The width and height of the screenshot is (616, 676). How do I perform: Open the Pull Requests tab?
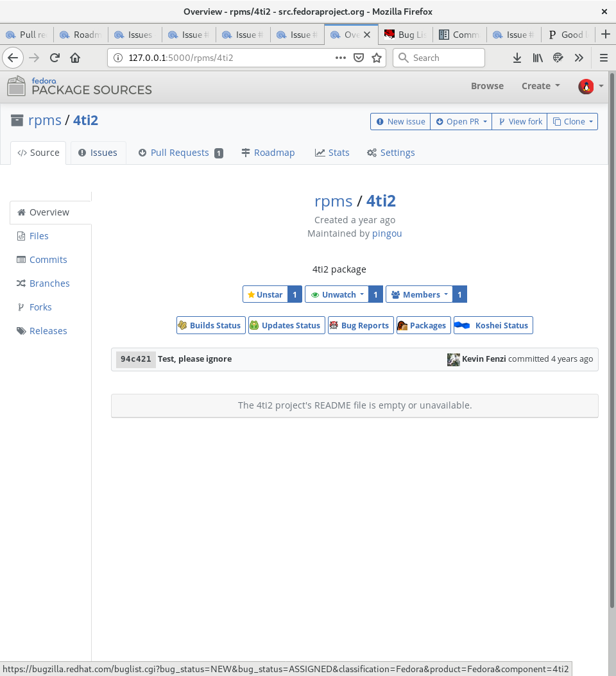click(x=180, y=153)
